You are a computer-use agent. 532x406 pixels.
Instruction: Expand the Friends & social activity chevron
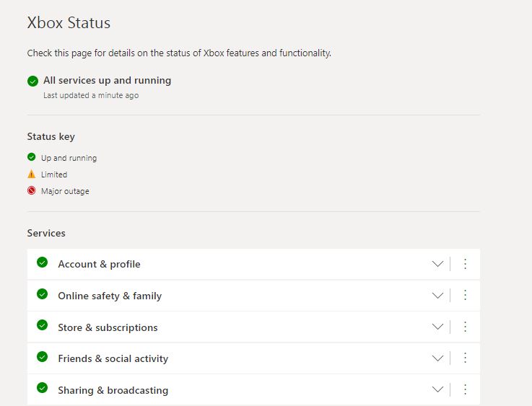point(437,358)
